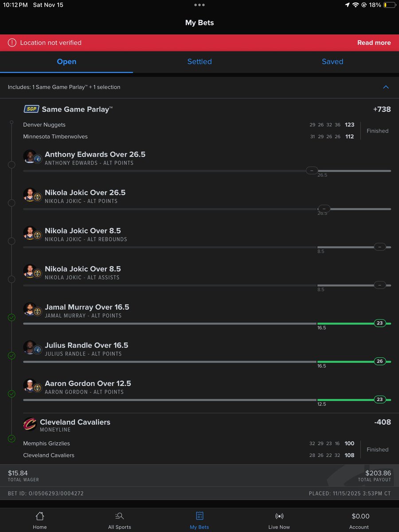Switch to the Saved tab
This screenshot has width=399, height=532.
pos(332,62)
